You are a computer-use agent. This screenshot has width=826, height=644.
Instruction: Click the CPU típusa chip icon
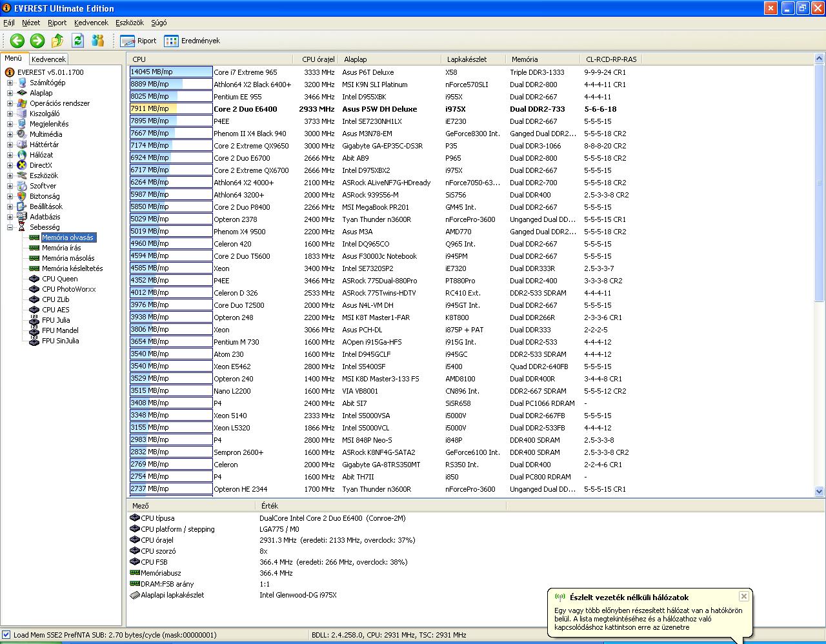[135, 518]
